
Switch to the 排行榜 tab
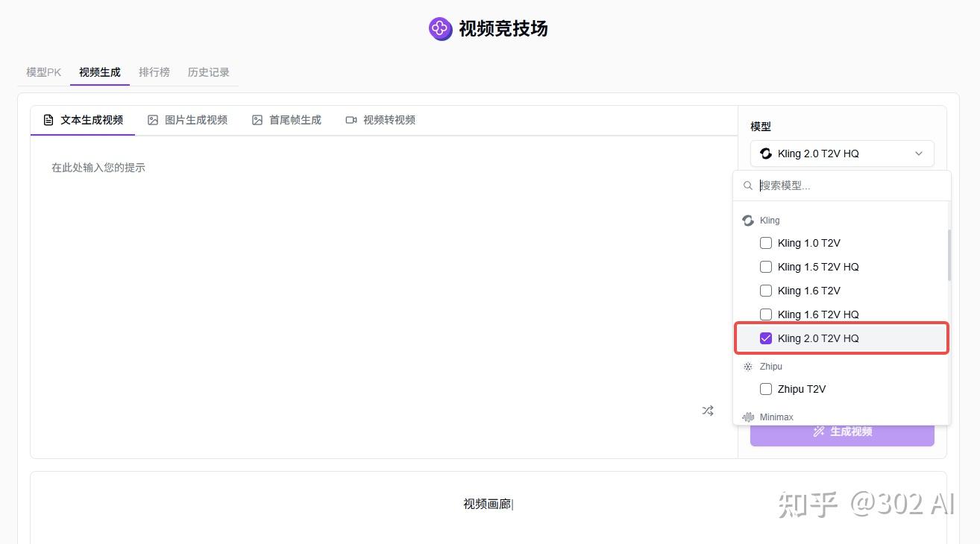(x=154, y=72)
